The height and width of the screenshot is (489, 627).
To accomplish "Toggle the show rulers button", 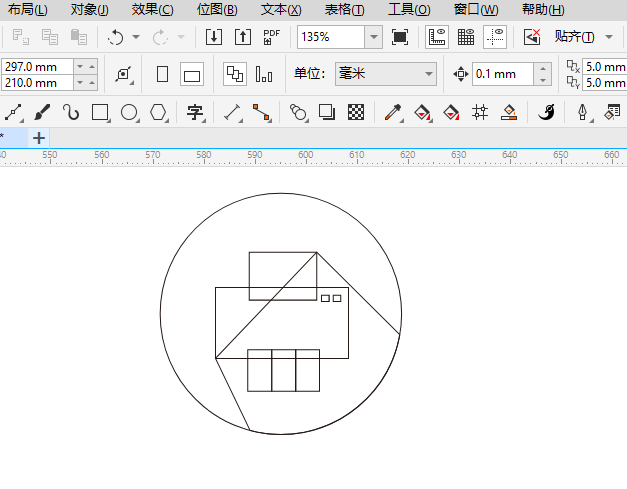I will pyautogui.click(x=437, y=37).
